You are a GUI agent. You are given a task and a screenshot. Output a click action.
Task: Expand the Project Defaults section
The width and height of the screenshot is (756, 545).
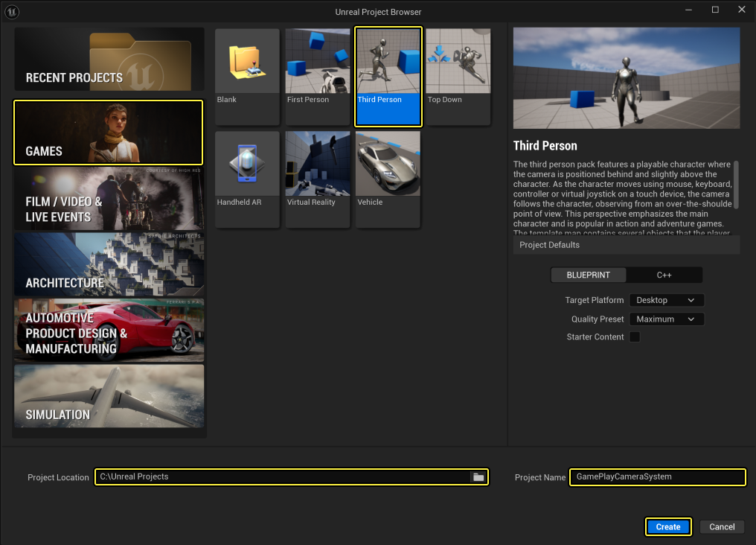(x=626, y=244)
